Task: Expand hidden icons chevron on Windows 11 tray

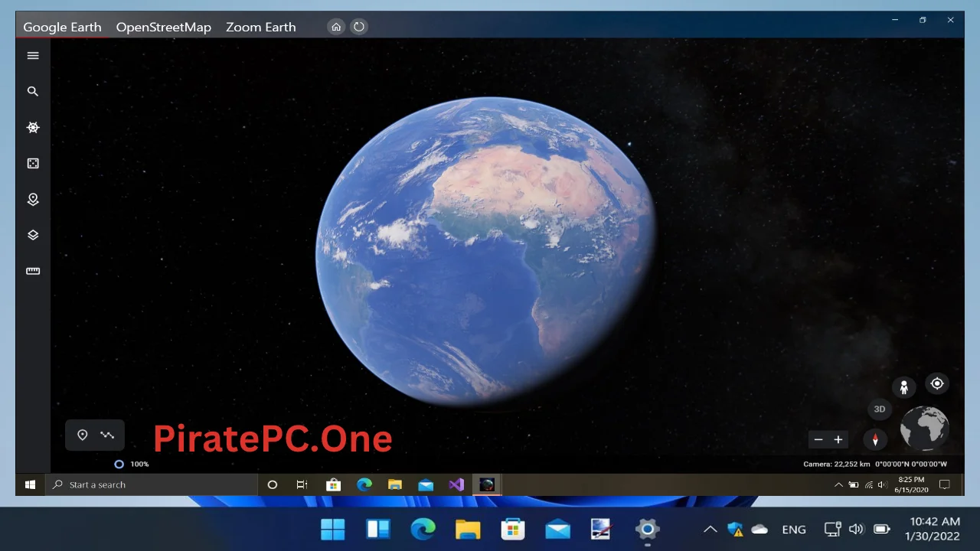Action: click(x=710, y=529)
